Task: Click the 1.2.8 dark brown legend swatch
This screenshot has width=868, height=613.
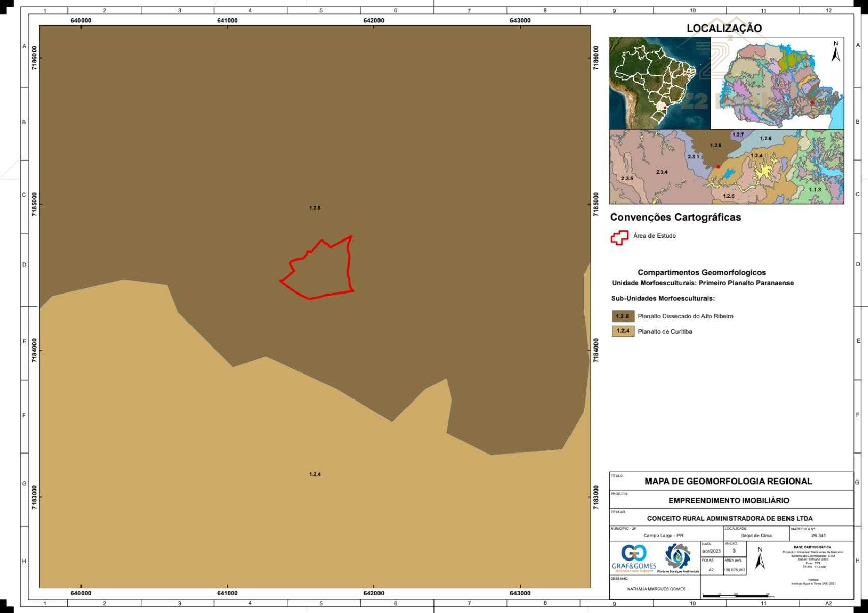Action: (622, 316)
